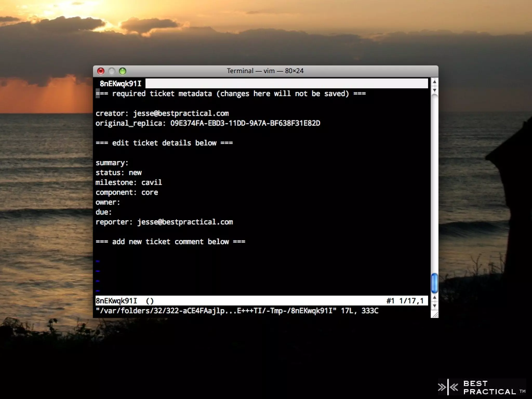Click the reporter email jesse@bestpractical.com
The width and height of the screenshot is (532, 399).
(x=185, y=222)
